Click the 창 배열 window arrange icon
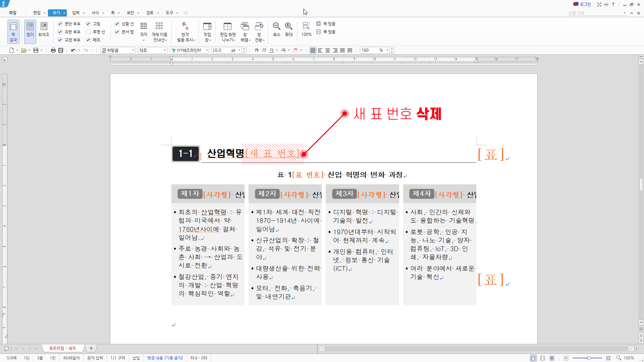 pos(245,31)
